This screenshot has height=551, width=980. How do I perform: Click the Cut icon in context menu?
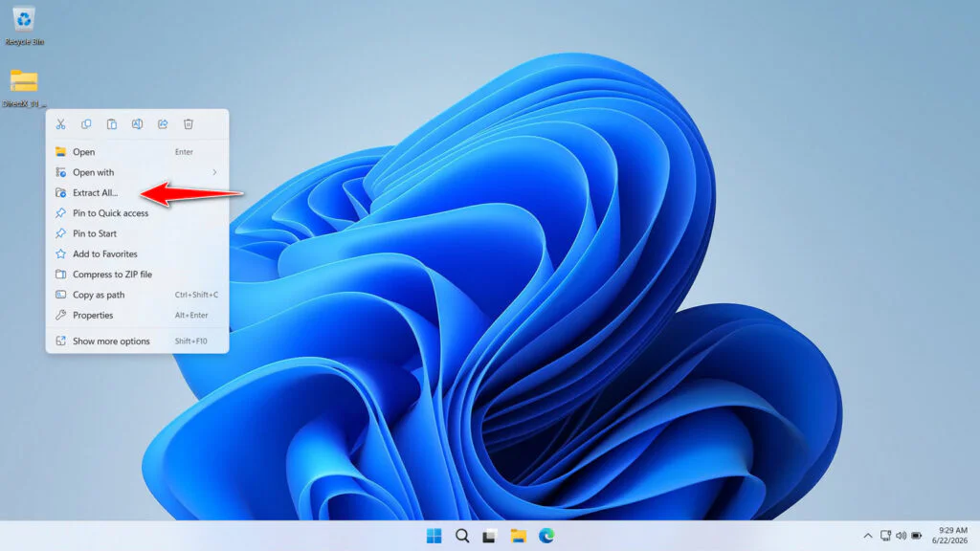60,124
